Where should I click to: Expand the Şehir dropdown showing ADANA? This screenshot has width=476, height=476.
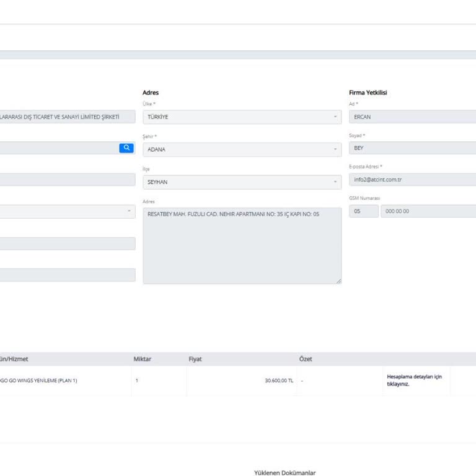pos(242,149)
